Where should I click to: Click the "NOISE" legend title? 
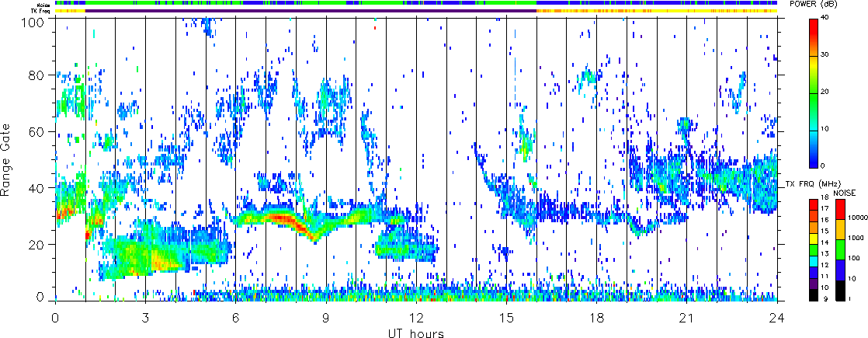(x=845, y=192)
